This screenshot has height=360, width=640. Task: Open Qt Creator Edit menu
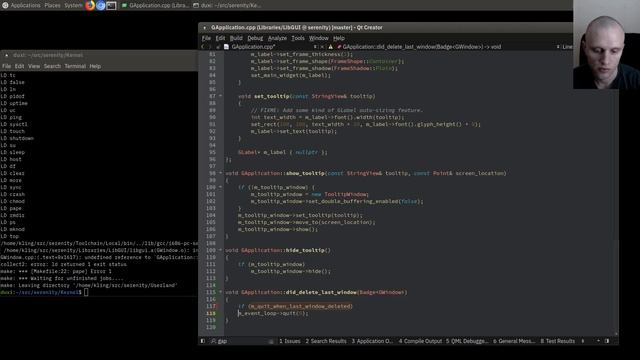(220, 38)
